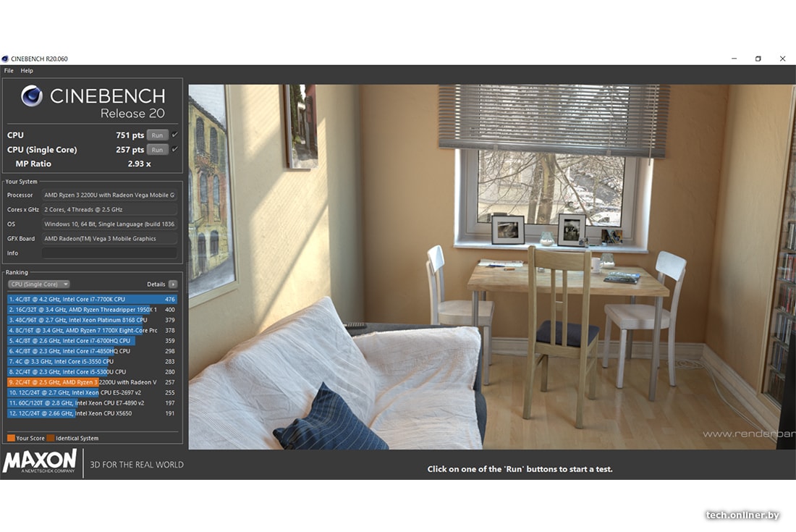
Task: Select ranking row 8 Intel Core i5-5300U
Action: click(x=92, y=371)
